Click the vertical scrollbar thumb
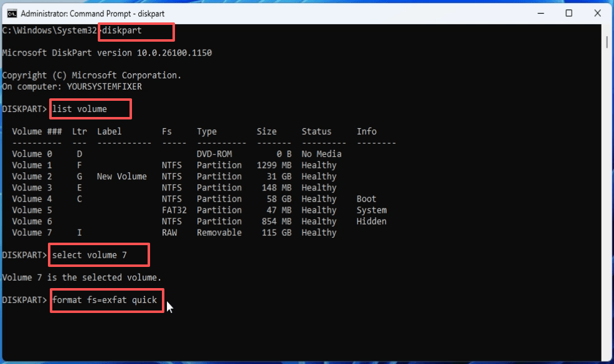The width and height of the screenshot is (614, 364). click(607, 42)
